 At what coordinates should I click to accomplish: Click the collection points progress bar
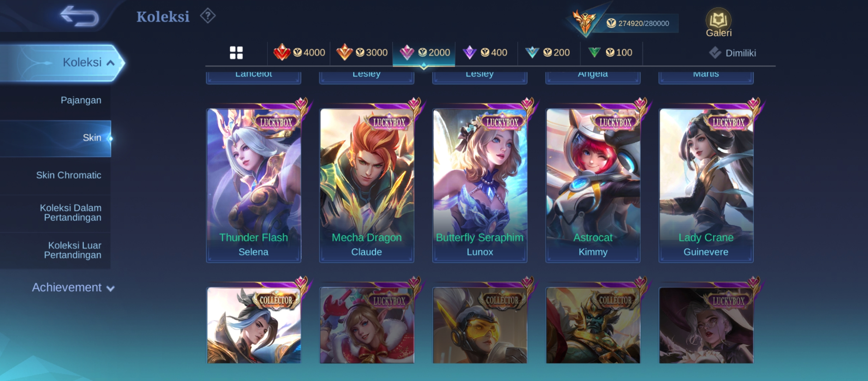tap(635, 23)
